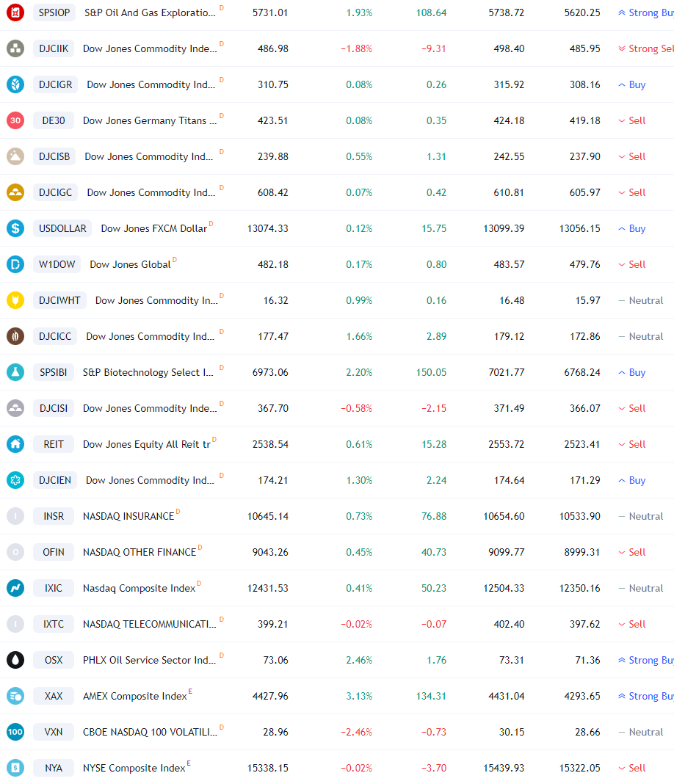The width and height of the screenshot is (674, 784).
Task: Open the DE30 ticker symbol
Action: (x=54, y=120)
